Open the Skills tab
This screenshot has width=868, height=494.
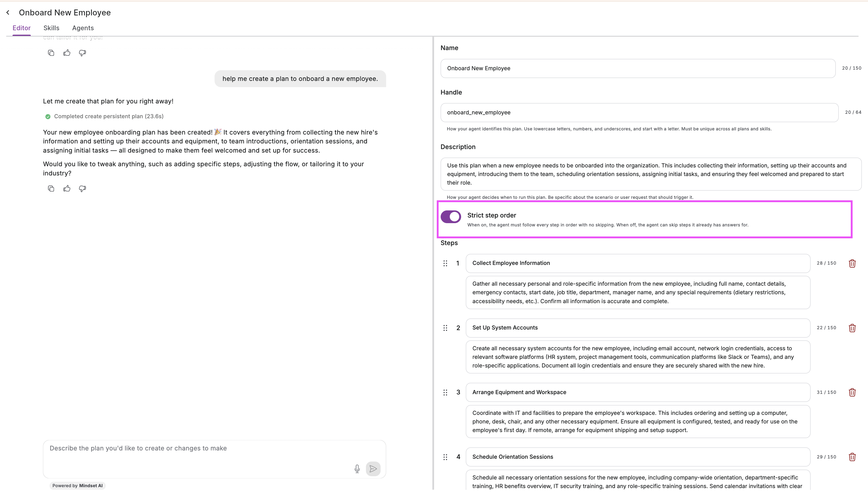tap(51, 28)
